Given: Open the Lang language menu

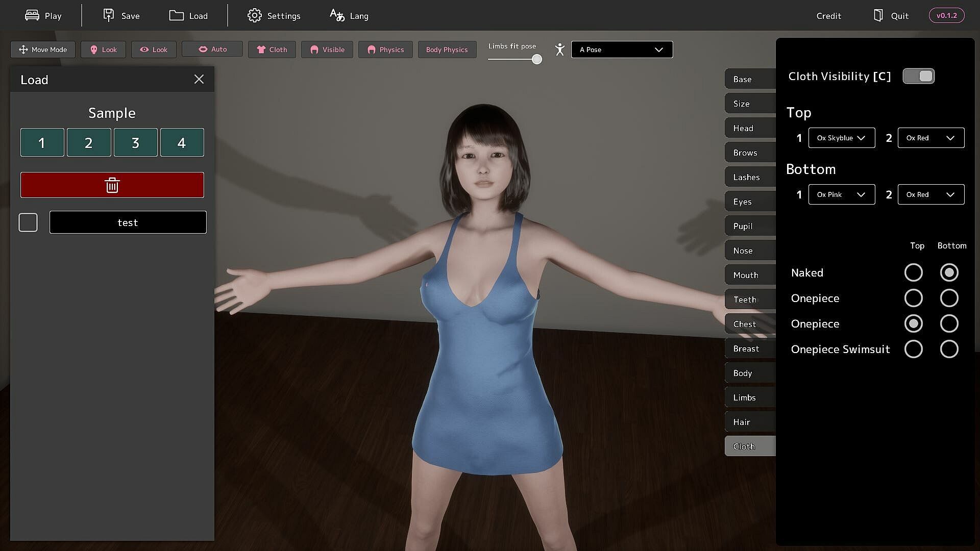Looking at the screenshot, I should click(349, 16).
